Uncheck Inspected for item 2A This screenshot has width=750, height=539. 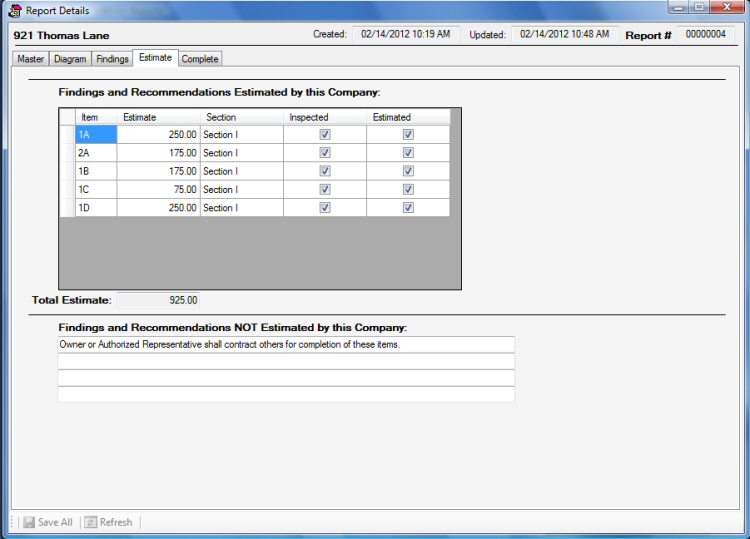click(325, 153)
